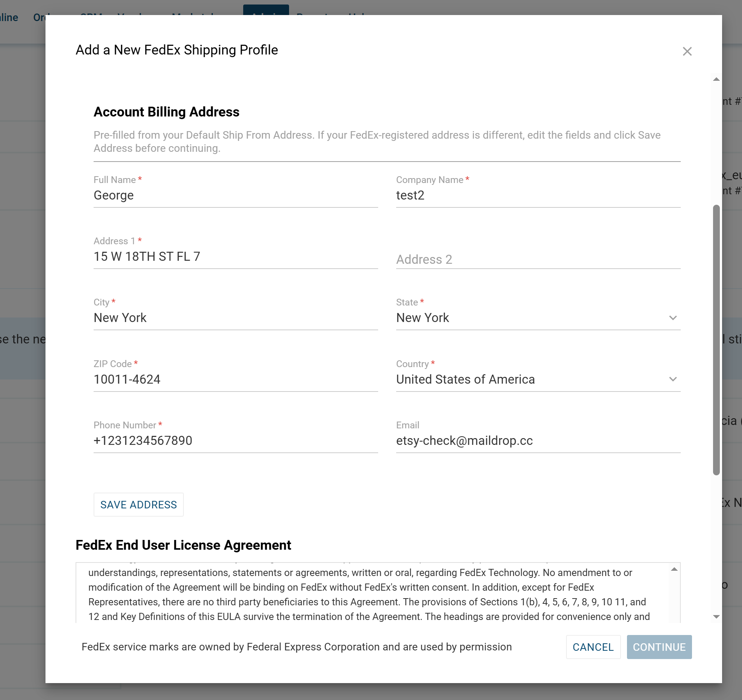Screen dimensions: 742x700
Task: Open the Country dropdown
Action: (538, 379)
